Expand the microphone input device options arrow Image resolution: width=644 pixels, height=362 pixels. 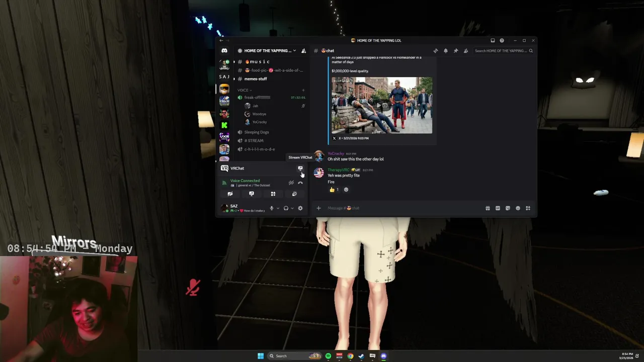click(x=278, y=208)
